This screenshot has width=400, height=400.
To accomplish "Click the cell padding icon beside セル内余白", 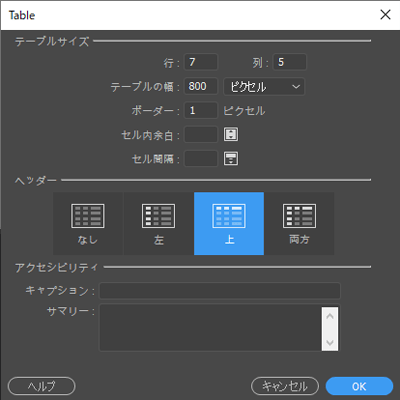I will (231, 134).
